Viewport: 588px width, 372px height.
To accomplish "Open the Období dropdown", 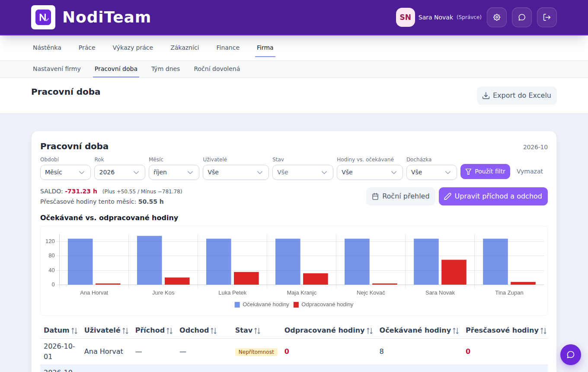I will pos(65,172).
